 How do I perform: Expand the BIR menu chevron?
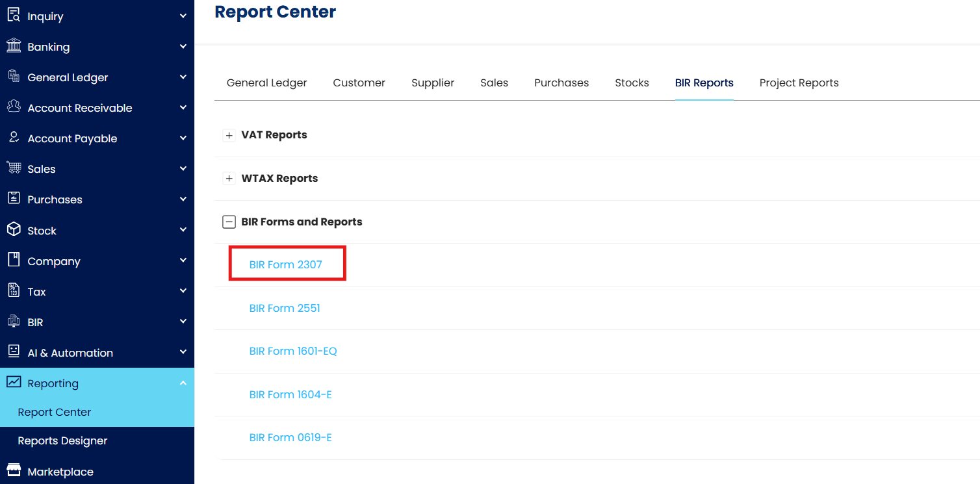coord(183,322)
